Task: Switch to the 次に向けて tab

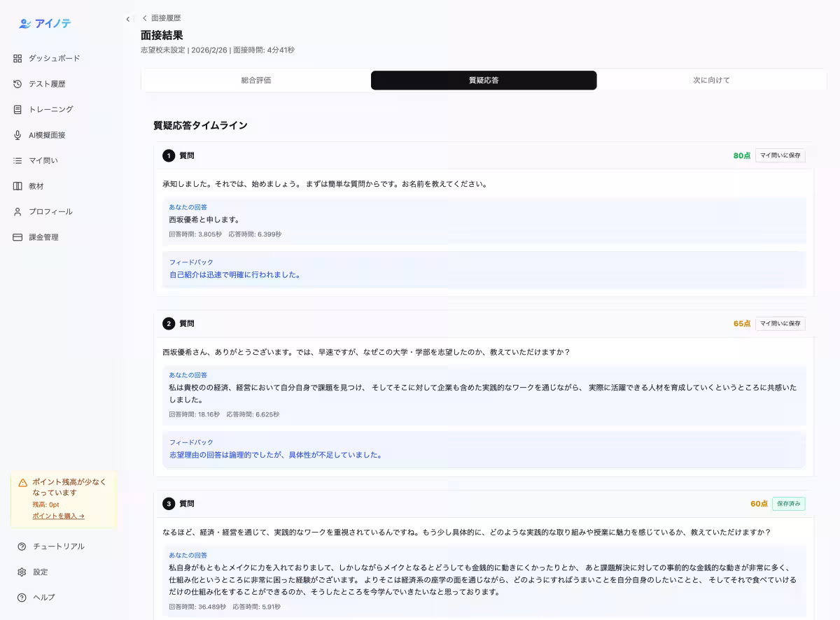Action: [711, 80]
